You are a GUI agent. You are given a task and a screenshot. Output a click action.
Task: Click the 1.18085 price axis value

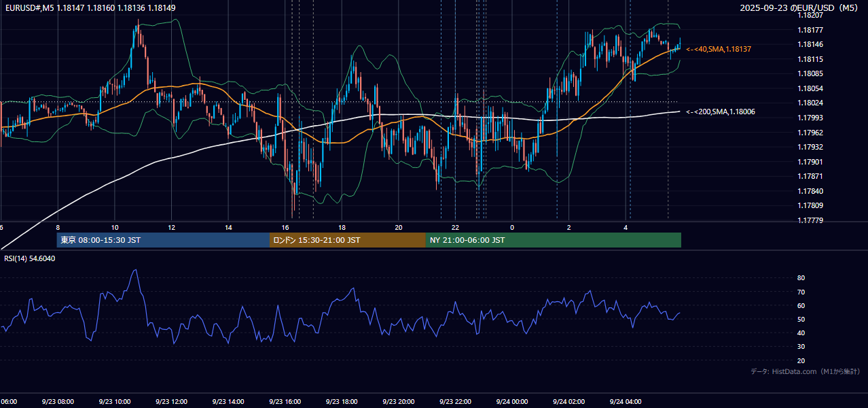coord(811,73)
